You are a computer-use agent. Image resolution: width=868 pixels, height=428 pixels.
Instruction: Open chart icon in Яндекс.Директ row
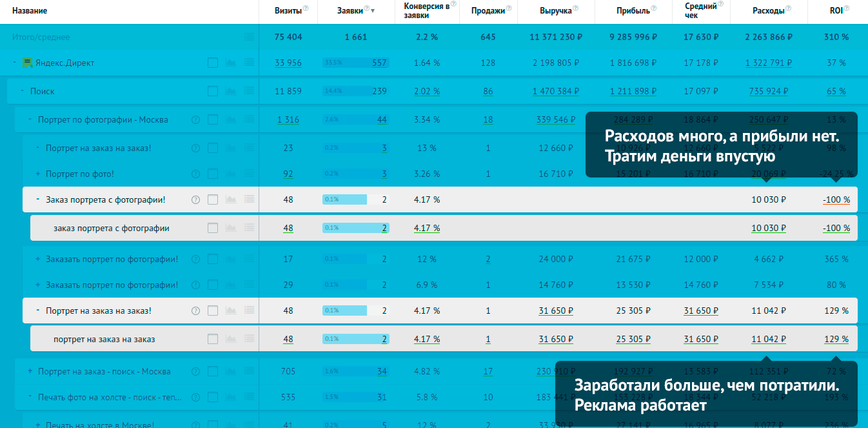pos(231,63)
